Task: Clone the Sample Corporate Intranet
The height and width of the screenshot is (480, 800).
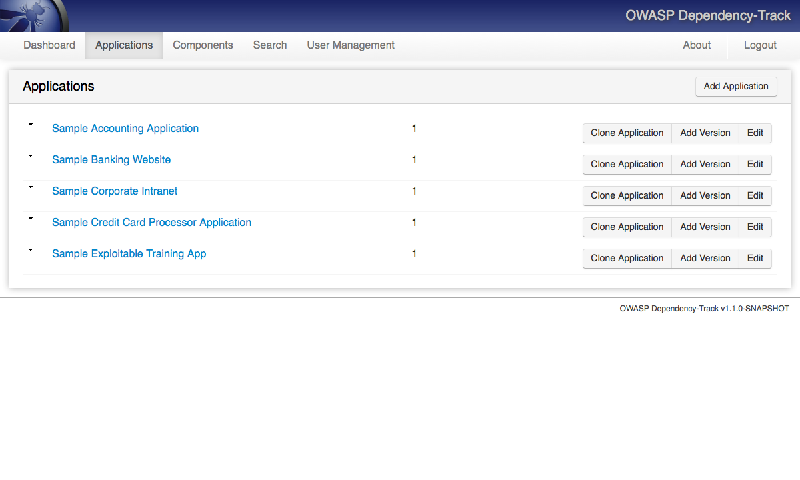Action: [x=627, y=195]
